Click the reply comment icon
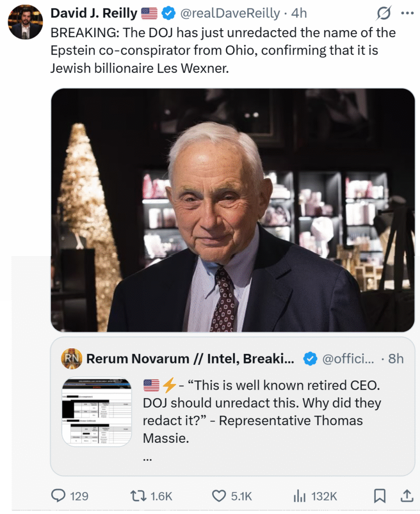 coord(59,496)
